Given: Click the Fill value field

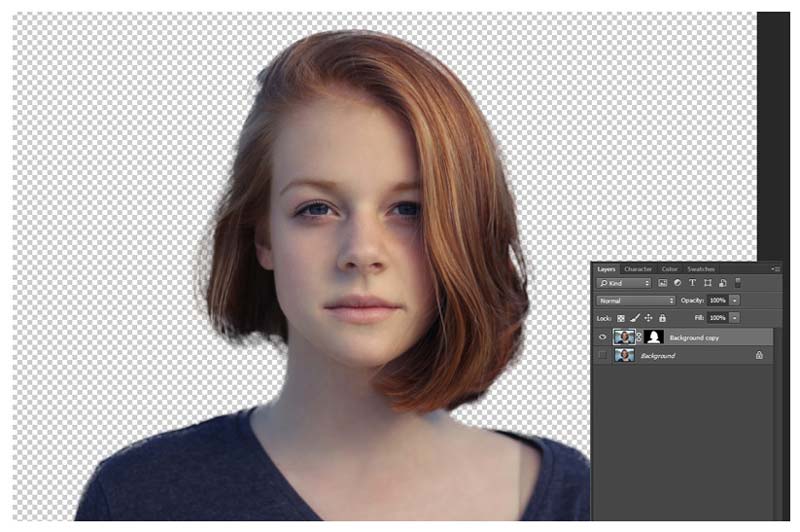Looking at the screenshot, I should point(718,318).
